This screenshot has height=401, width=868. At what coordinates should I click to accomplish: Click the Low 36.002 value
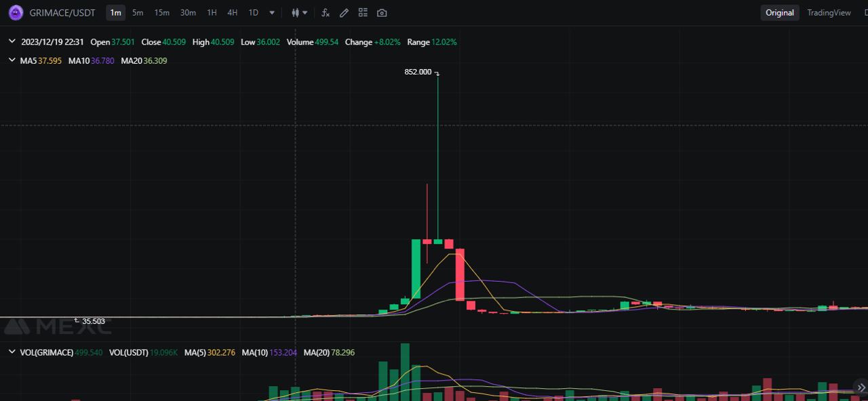click(x=260, y=42)
